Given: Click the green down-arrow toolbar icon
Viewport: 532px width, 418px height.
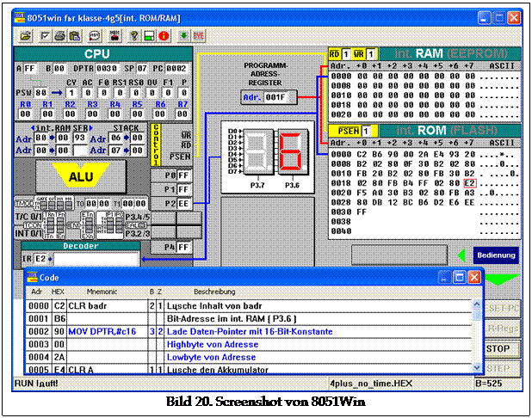Looking at the screenshot, I should (183, 35).
